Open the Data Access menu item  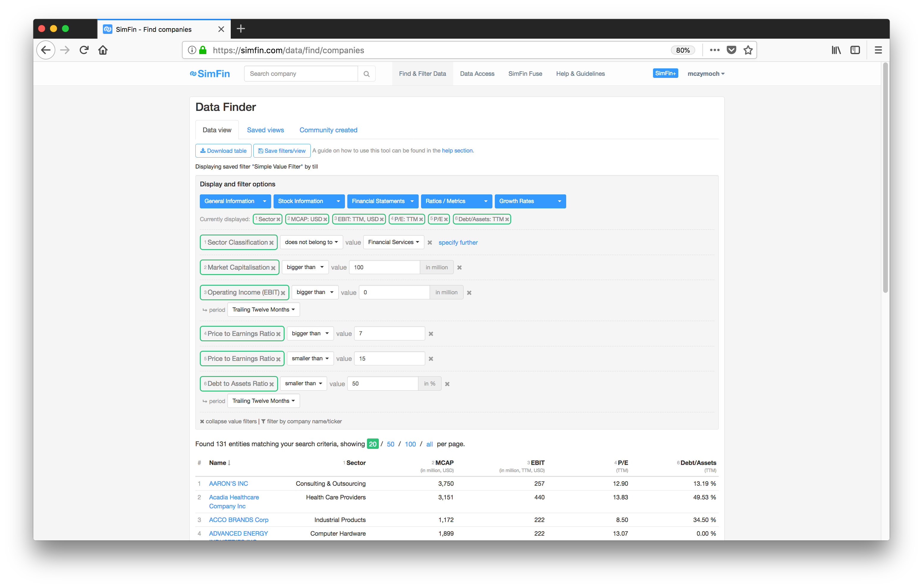pos(477,74)
